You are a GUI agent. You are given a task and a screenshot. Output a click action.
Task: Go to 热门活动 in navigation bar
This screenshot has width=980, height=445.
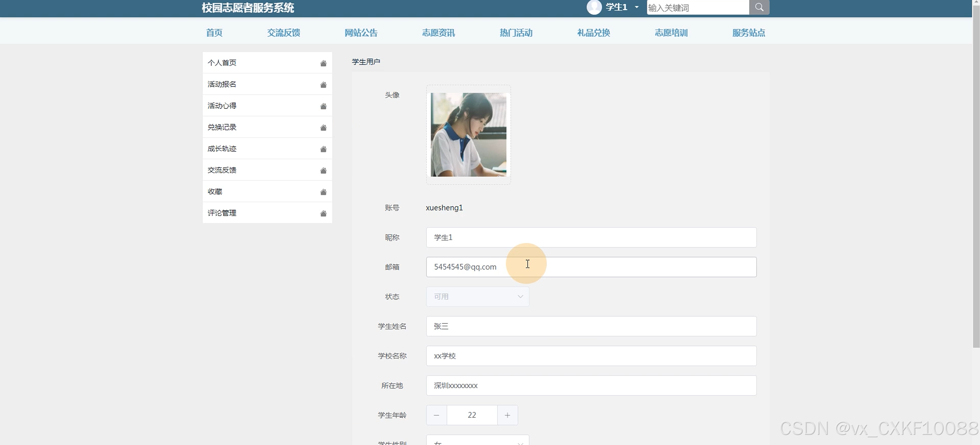coord(516,33)
